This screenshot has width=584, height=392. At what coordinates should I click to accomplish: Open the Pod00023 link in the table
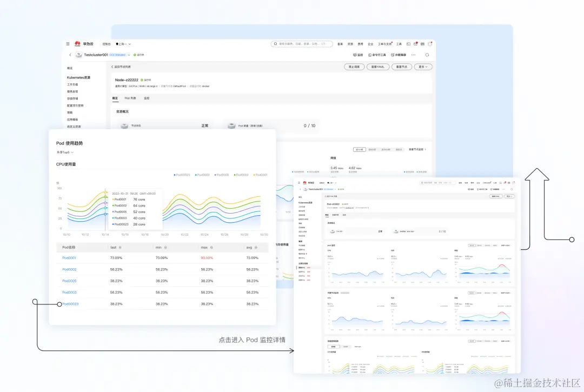pyautogui.click(x=70, y=304)
